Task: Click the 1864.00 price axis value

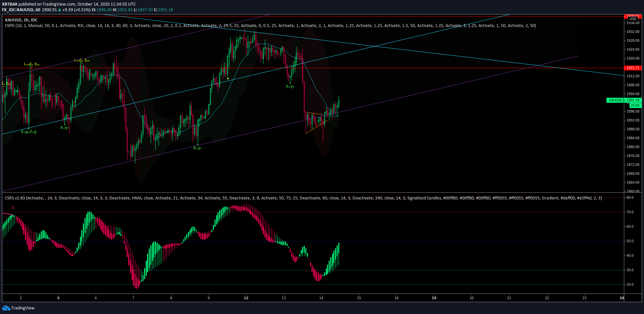Action: pyautogui.click(x=633, y=182)
